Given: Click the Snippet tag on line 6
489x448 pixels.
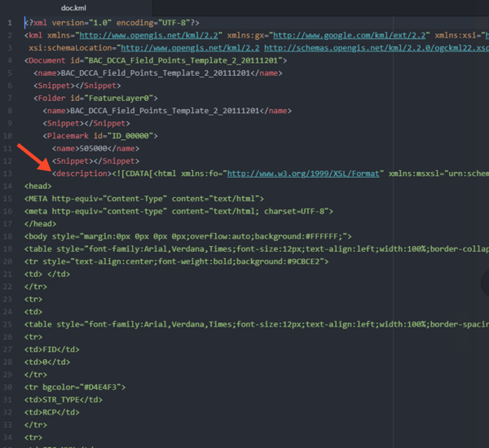Looking at the screenshot, I should coord(77,86).
